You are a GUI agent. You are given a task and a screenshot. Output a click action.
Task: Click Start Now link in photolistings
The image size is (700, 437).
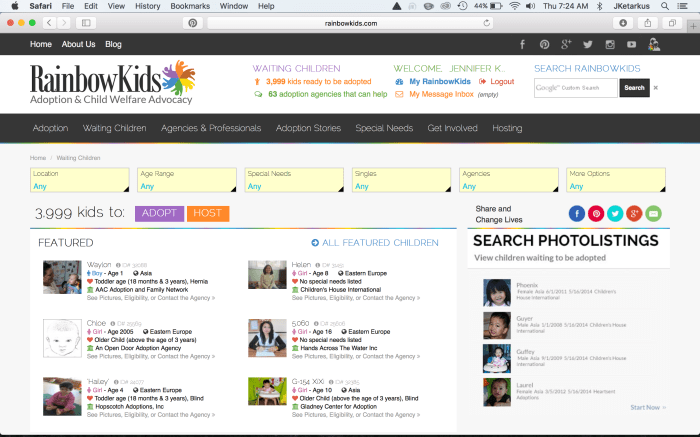648,407
